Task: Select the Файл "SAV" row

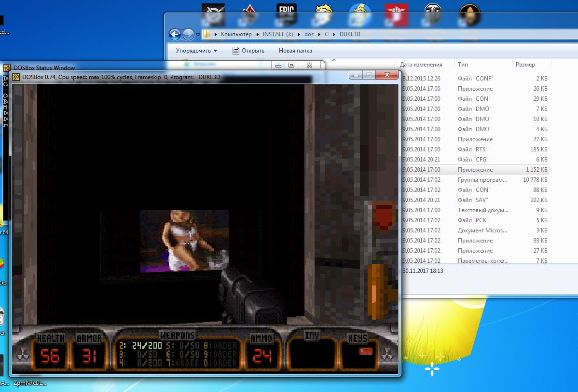Action: pos(475,200)
